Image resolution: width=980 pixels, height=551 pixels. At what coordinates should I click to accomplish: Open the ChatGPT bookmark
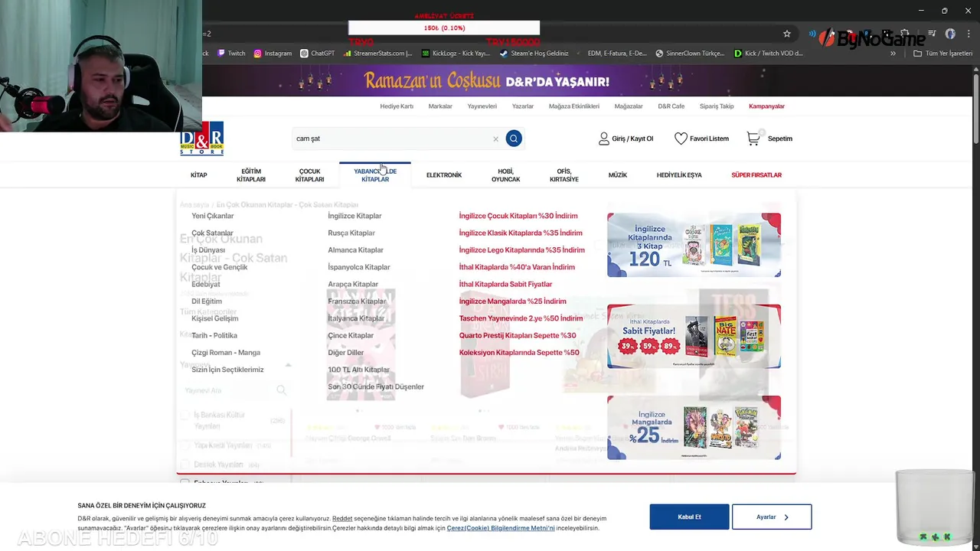point(318,54)
